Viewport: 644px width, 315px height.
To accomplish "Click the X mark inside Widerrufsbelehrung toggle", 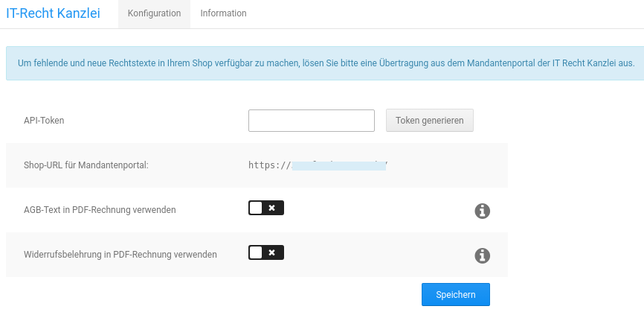I will click(272, 253).
